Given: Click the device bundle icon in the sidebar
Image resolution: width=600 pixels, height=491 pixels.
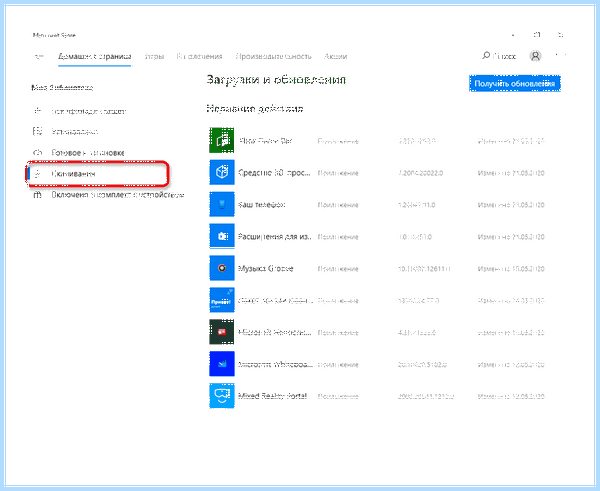Looking at the screenshot, I should [37, 195].
